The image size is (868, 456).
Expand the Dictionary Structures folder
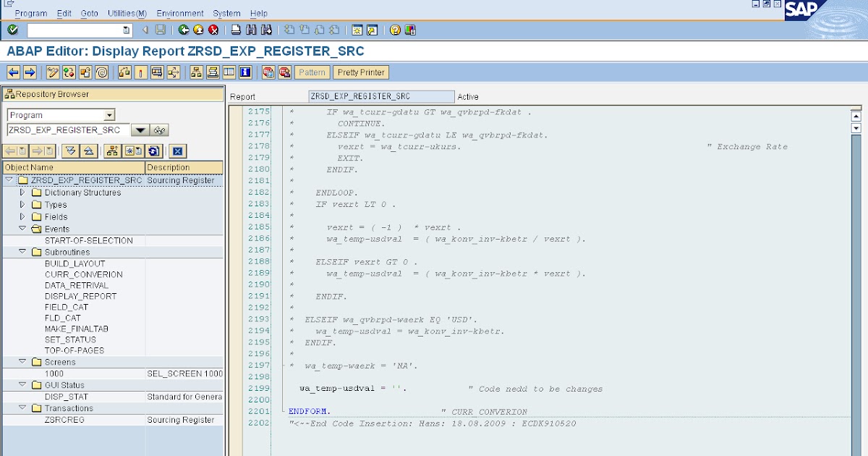coord(22,193)
